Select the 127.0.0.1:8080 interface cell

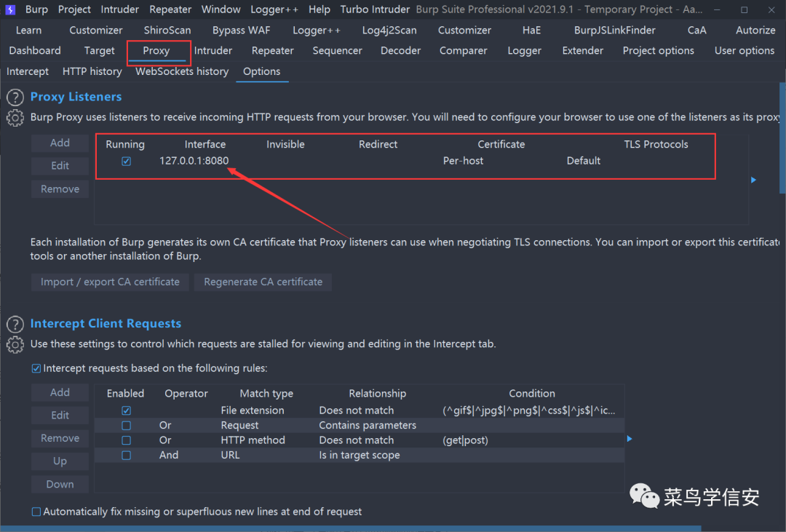tap(194, 161)
